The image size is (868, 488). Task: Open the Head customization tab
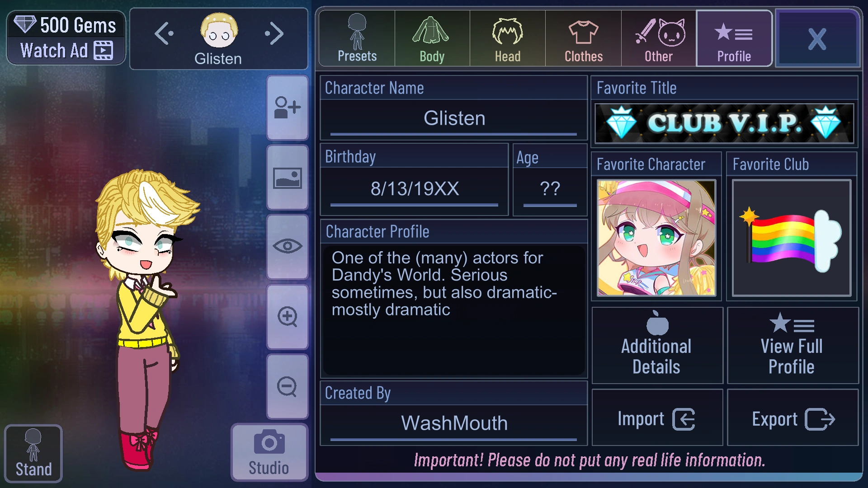coord(508,38)
